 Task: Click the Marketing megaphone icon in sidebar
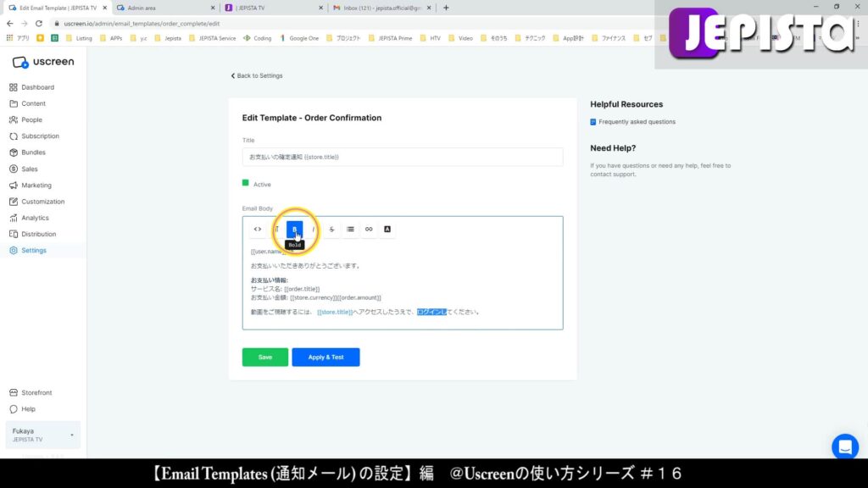point(14,186)
